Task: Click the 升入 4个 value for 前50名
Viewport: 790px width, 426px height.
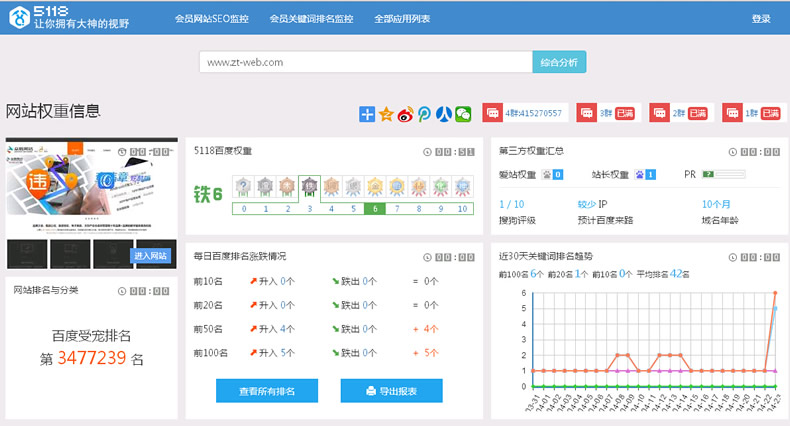Action: pos(273,329)
